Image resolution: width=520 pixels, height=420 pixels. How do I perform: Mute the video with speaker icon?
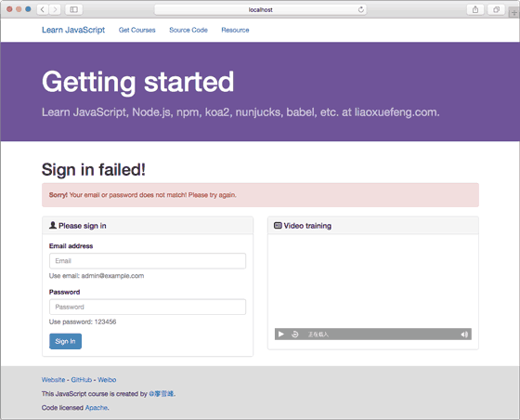point(464,335)
